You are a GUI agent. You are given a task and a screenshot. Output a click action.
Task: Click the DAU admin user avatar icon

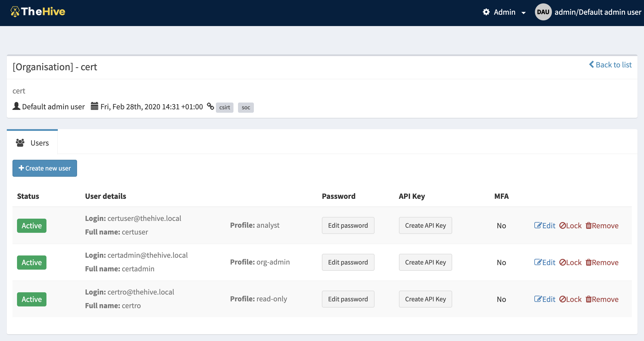click(543, 12)
